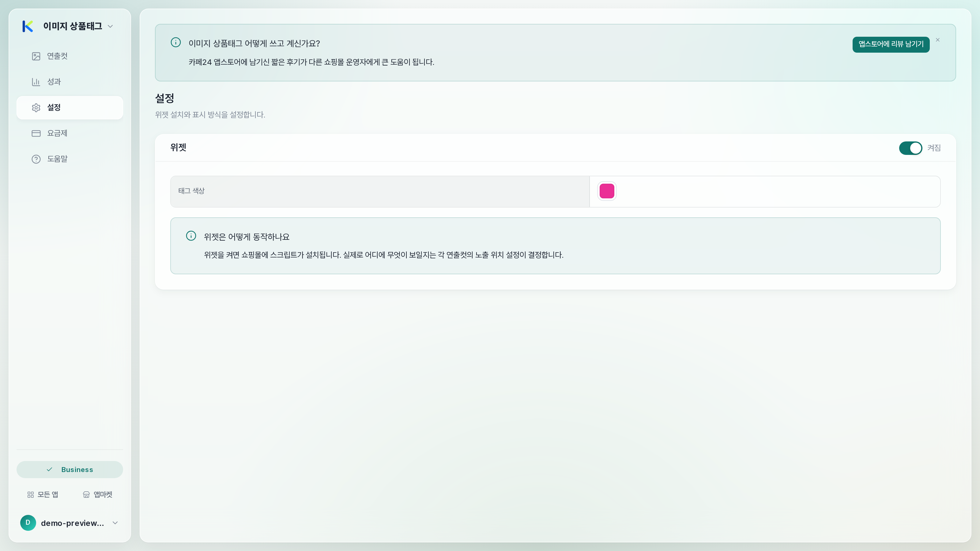Open the 모든 앱 link

(43, 494)
